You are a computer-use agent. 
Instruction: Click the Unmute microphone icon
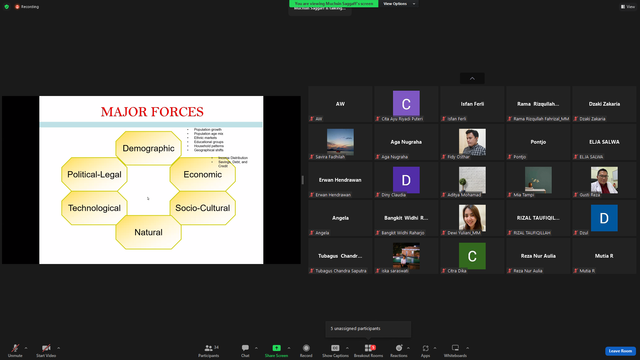tap(15, 348)
